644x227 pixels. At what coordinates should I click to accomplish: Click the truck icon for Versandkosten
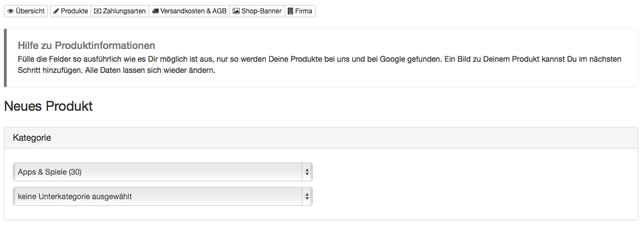click(155, 11)
